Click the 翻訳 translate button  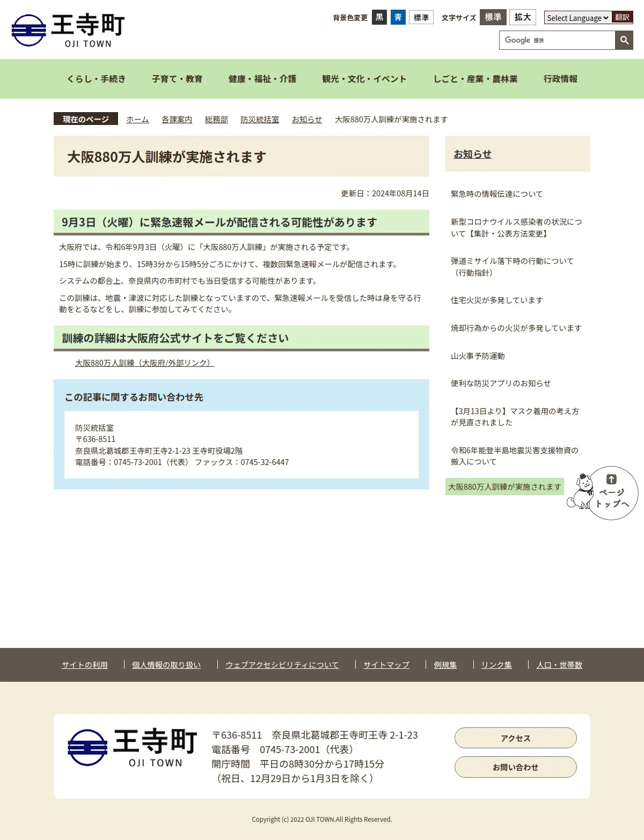click(x=623, y=18)
